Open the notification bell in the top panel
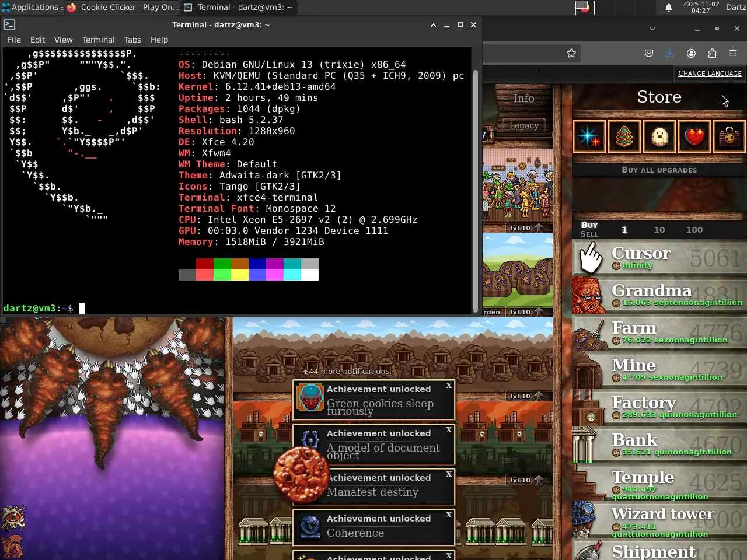 point(668,8)
